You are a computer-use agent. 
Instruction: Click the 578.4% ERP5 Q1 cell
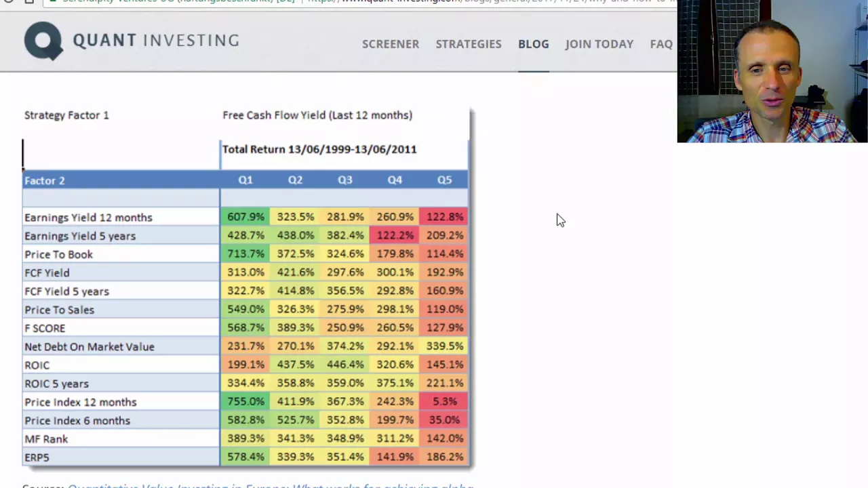245,457
